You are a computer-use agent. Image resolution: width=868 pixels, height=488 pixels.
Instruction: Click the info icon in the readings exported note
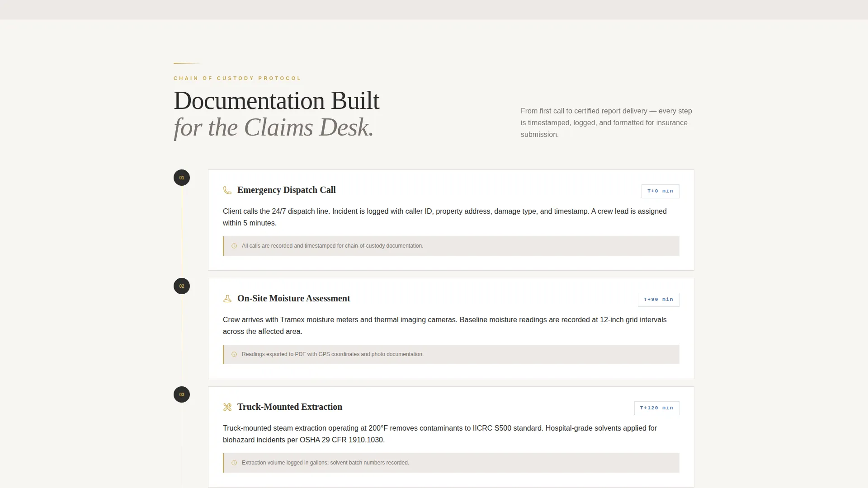click(x=234, y=354)
